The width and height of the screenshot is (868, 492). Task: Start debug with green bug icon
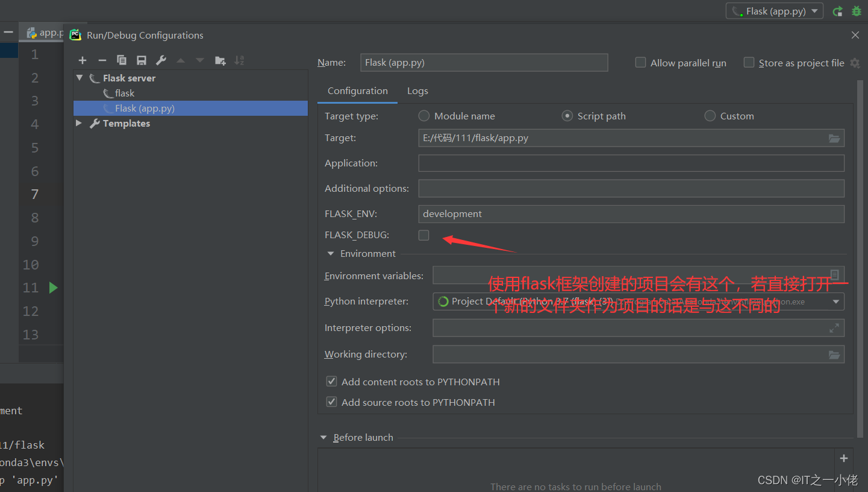(x=857, y=11)
